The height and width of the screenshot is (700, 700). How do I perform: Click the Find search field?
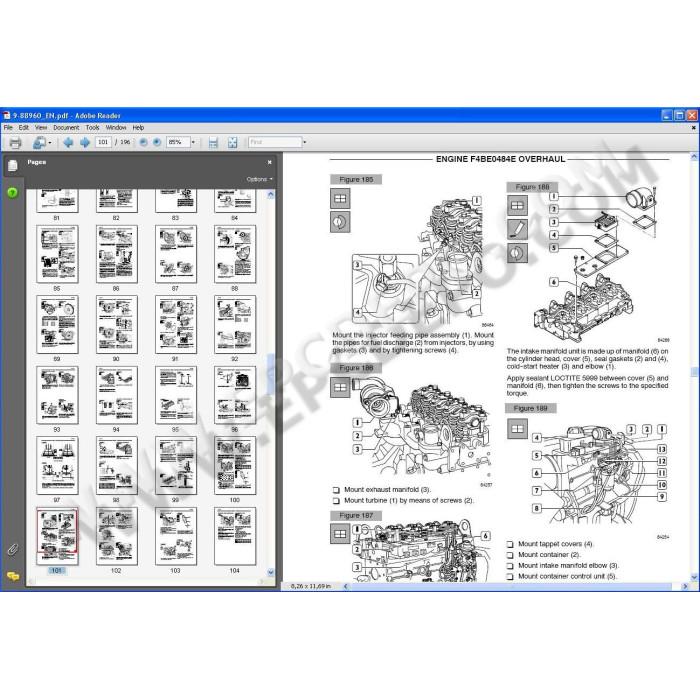pyautogui.click(x=275, y=142)
